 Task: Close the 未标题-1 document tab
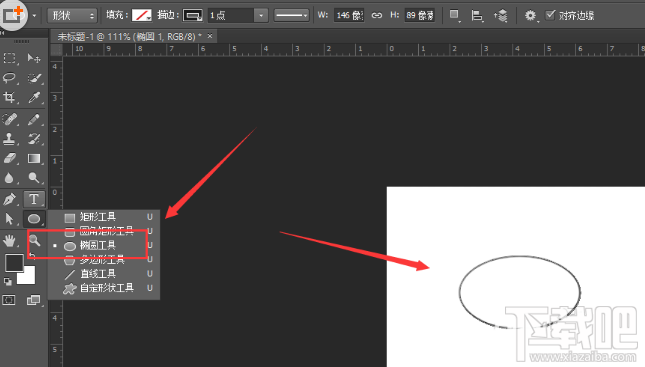(210, 36)
